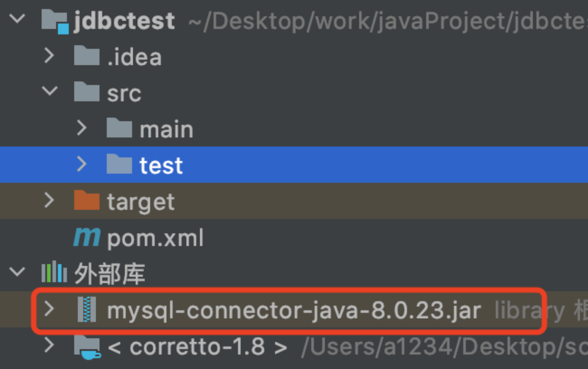Collapse the 外部库 external libraries node
588x369 pixels.
click(17, 272)
